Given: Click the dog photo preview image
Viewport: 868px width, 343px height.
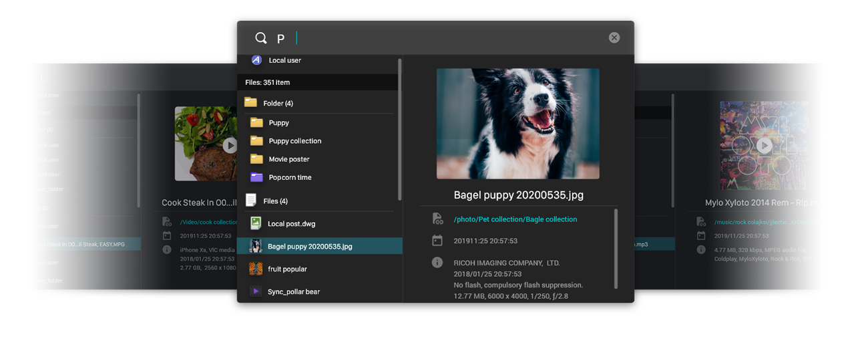Looking at the screenshot, I should [x=518, y=124].
